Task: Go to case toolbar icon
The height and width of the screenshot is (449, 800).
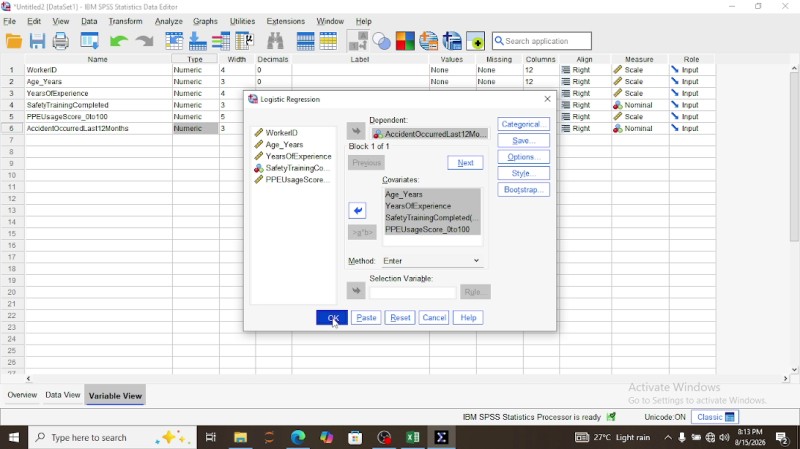Action: point(174,41)
